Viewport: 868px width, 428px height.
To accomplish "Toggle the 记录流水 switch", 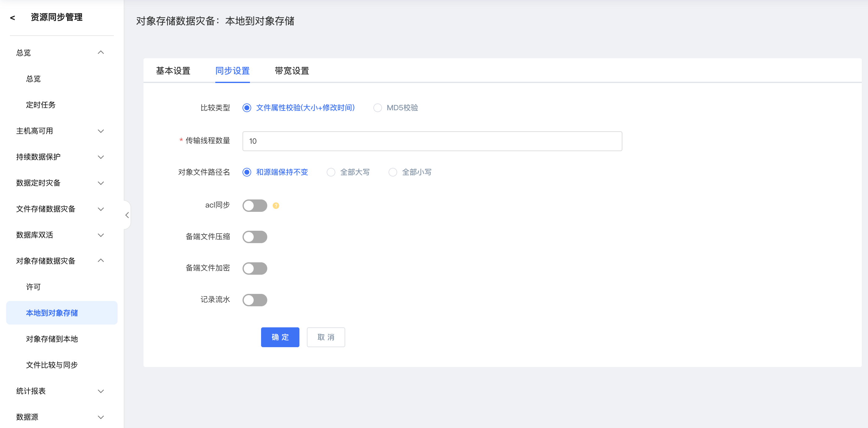I will [x=254, y=299].
